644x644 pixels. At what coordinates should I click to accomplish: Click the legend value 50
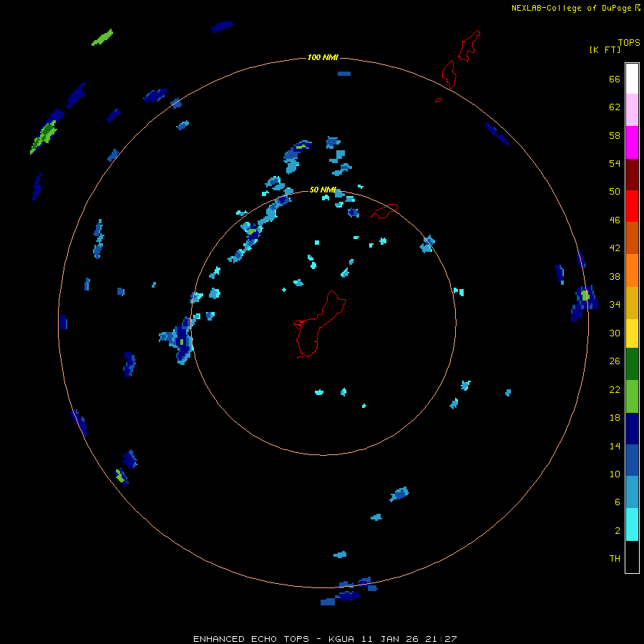click(x=615, y=192)
